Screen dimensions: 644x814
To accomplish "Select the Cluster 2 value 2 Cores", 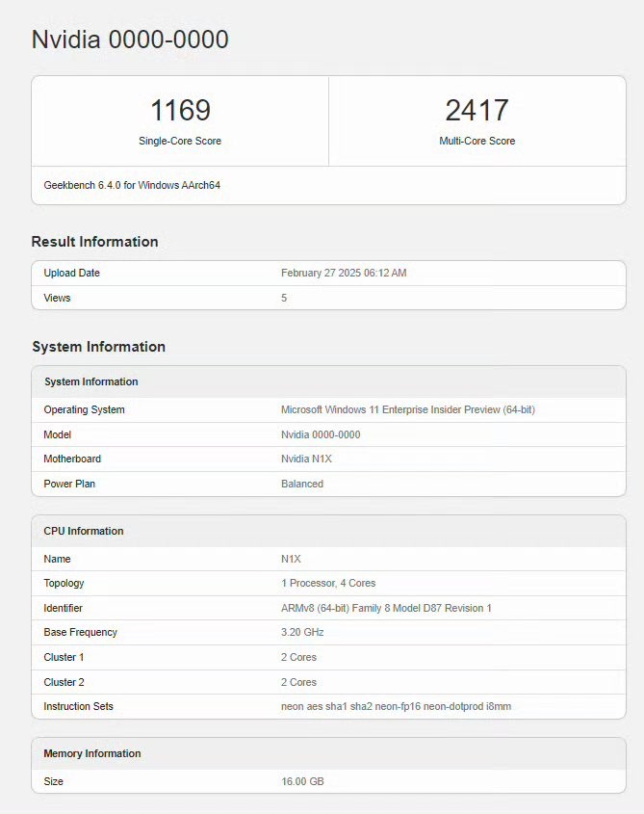I will click(298, 682).
